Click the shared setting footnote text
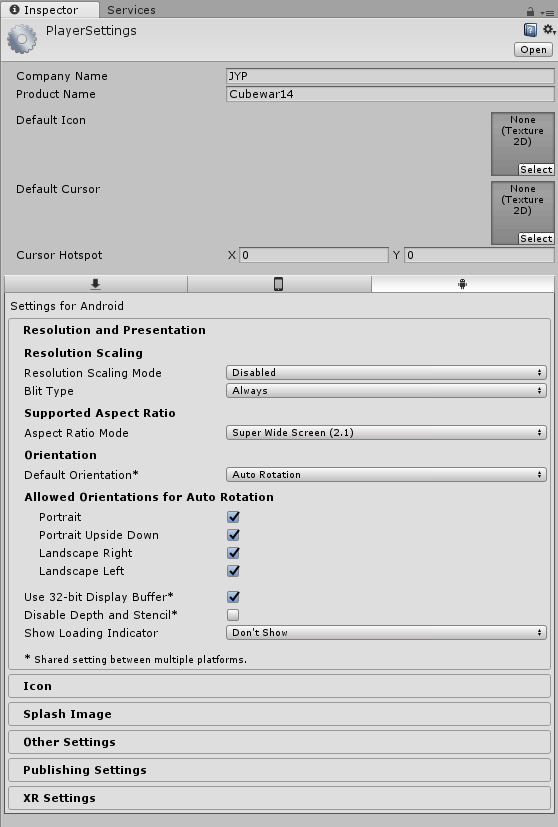The image size is (558, 827). point(136,659)
